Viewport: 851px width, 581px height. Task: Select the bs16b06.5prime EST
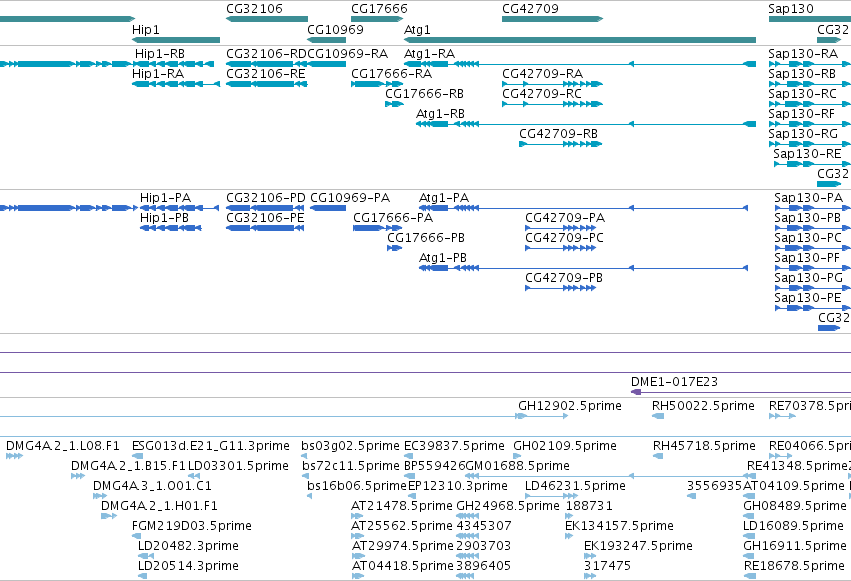(x=309, y=496)
